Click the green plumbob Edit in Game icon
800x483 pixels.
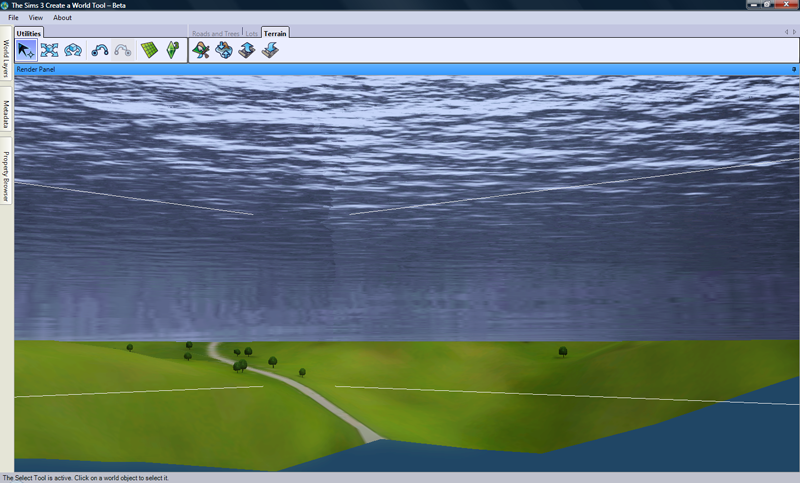(172, 50)
